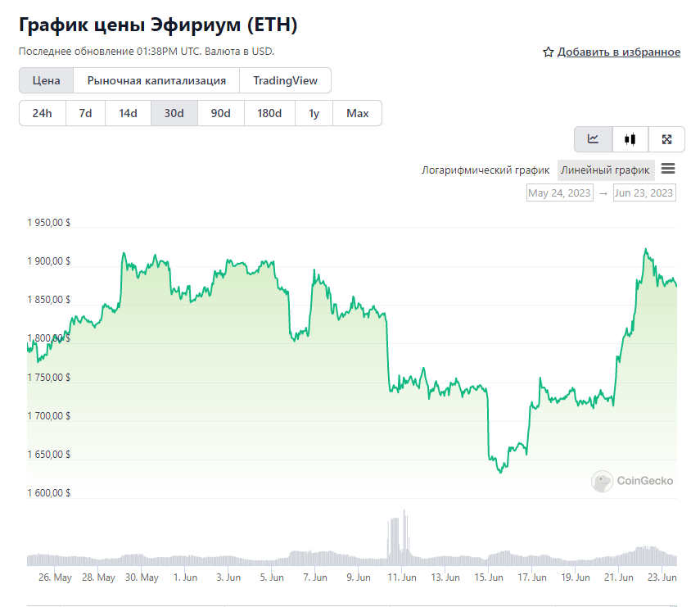Click the star icon to add to favorites

[x=548, y=52]
